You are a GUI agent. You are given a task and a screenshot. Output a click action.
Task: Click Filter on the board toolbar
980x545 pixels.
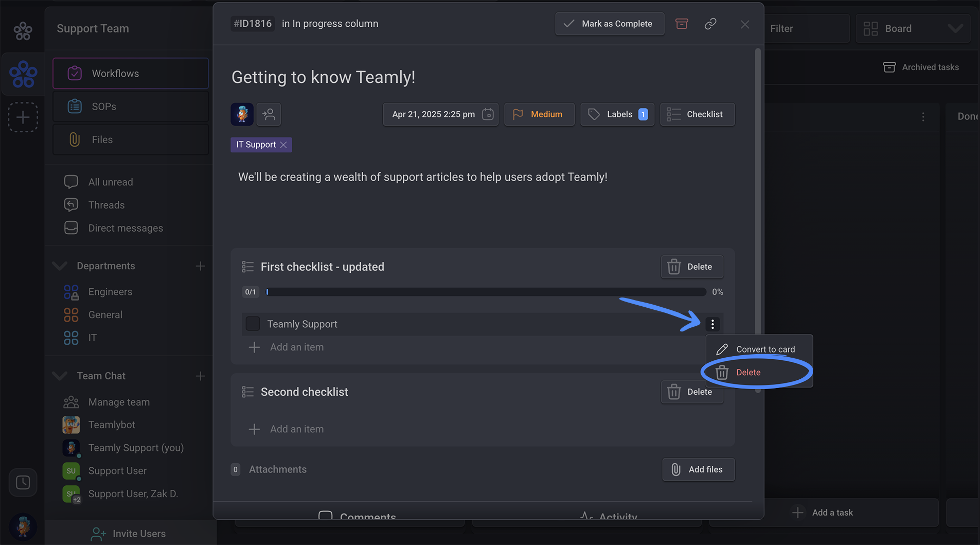781,29
